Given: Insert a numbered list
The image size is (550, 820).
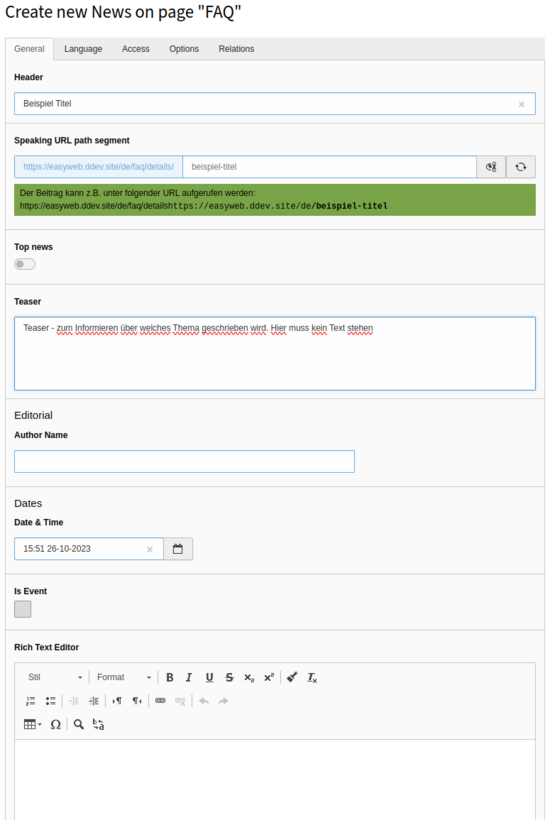Looking at the screenshot, I should [x=30, y=701].
